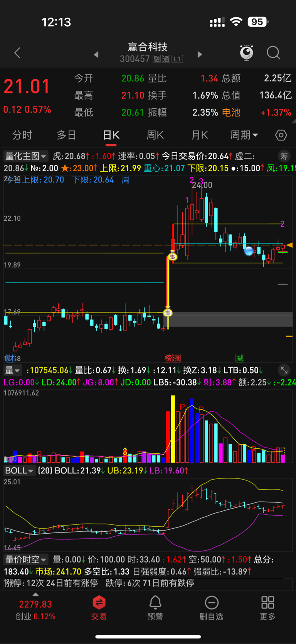Tap the upper dollar coin marker on chart

pyautogui.click(x=172, y=256)
